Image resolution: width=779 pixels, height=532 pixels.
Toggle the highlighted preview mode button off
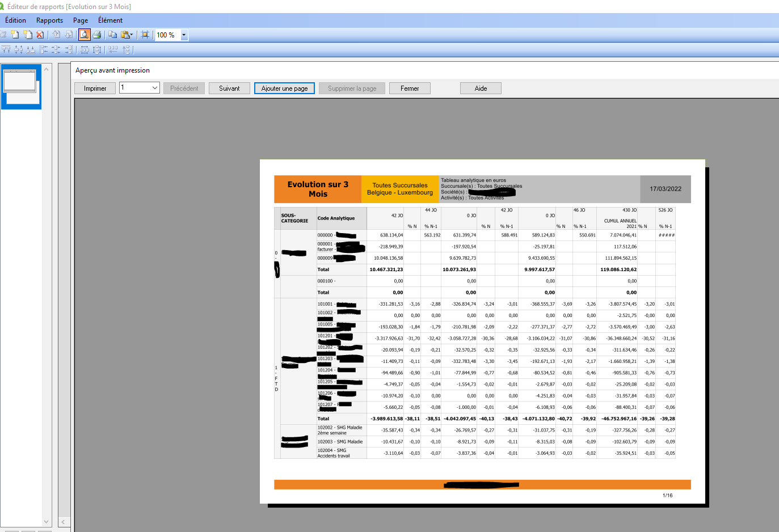click(83, 35)
